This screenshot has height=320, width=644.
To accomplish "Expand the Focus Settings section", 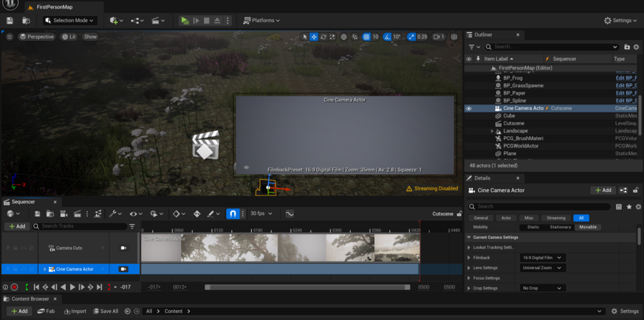I will pos(469,278).
